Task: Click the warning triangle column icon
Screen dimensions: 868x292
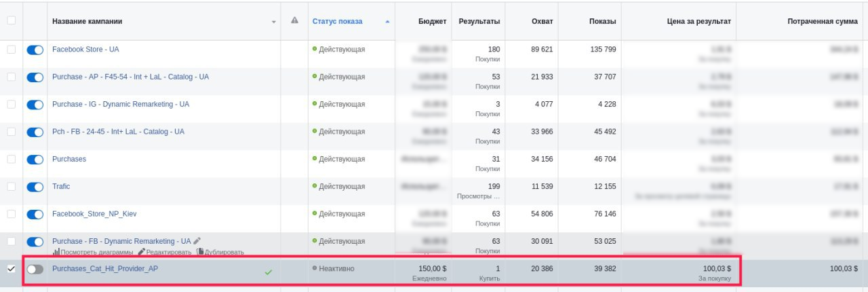Action: 294,20
